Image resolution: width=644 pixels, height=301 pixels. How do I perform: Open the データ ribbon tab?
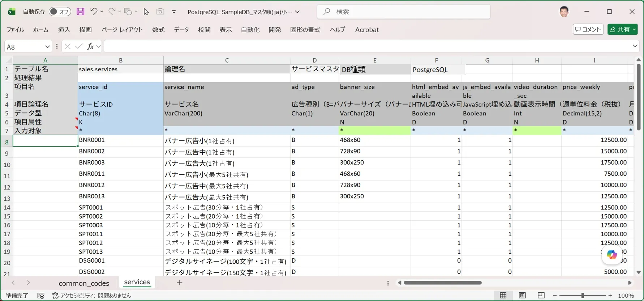tap(181, 30)
